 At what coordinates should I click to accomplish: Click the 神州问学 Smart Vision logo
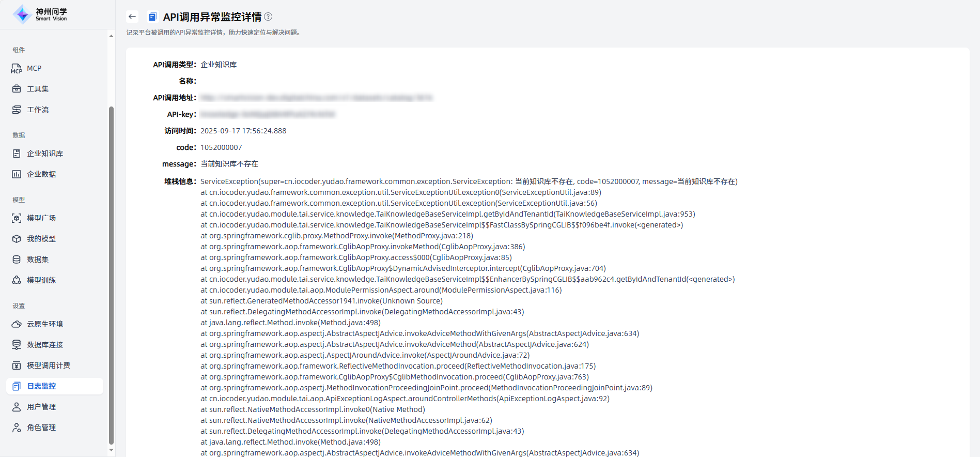click(40, 14)
